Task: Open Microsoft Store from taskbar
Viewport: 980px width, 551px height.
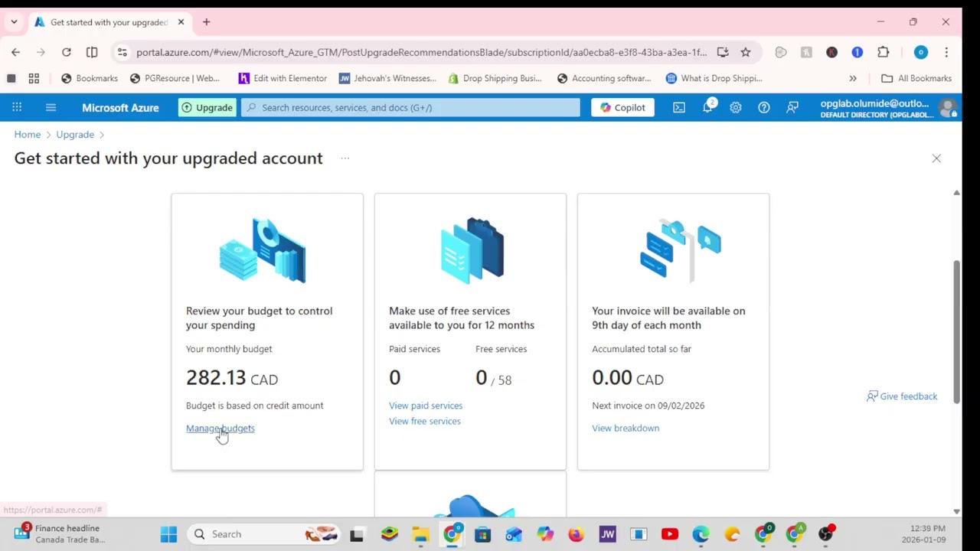Action: point(482,534)
